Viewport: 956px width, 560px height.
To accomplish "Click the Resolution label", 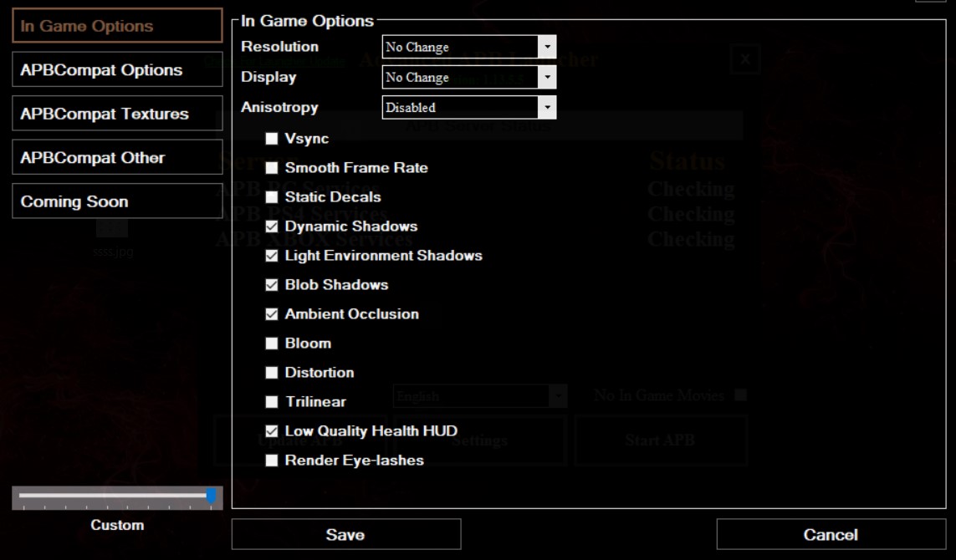I will 280,47.
